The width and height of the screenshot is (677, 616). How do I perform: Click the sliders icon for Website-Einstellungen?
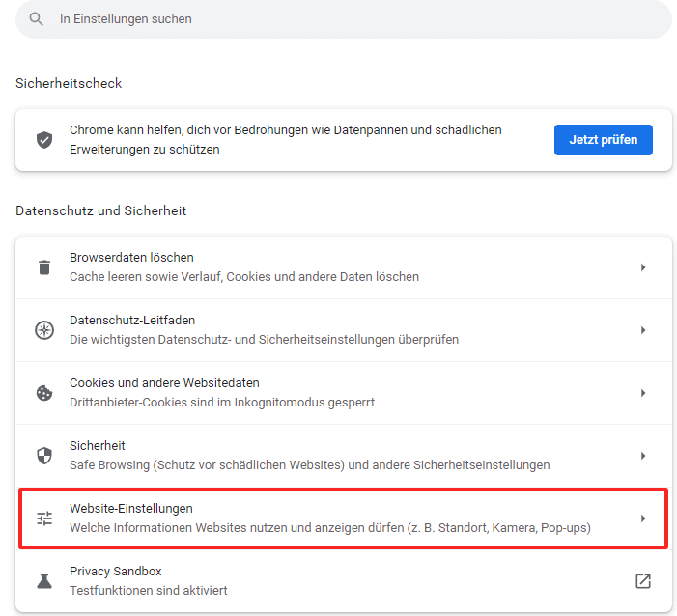click(x=44, y=518)
